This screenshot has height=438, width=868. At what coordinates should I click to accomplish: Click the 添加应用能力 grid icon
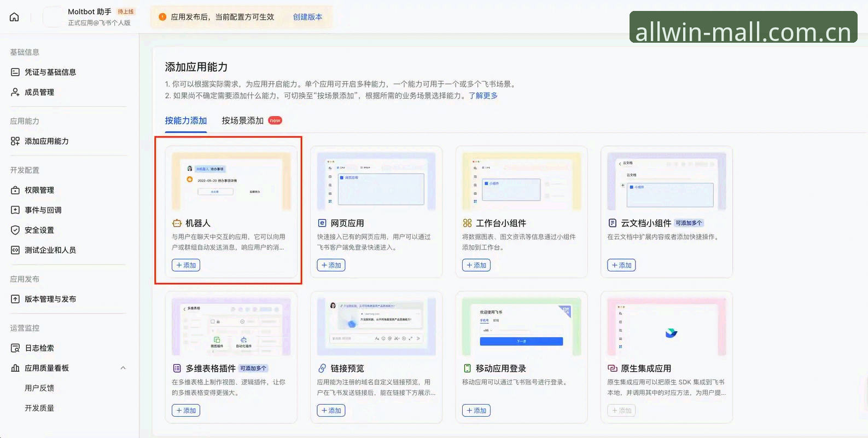point(15,141)
